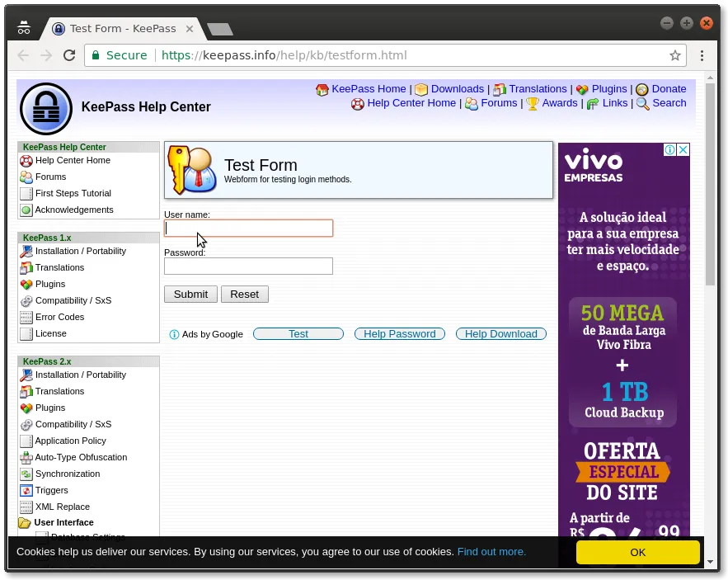This screenshot has width=728, height=580.
Task: Open the Downloads link in the header
Action: [x=457, y=89]
